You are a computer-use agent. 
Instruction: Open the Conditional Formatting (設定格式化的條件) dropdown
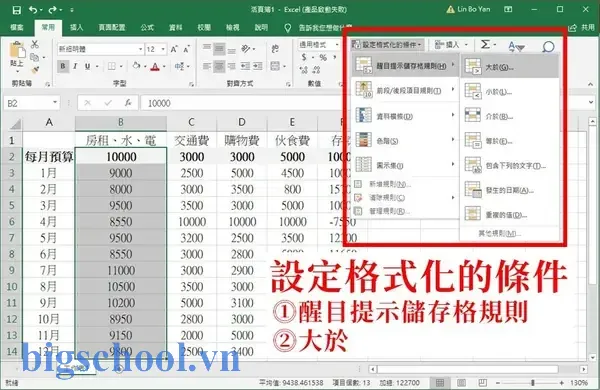pyautogui.click(x=387, y=45)
